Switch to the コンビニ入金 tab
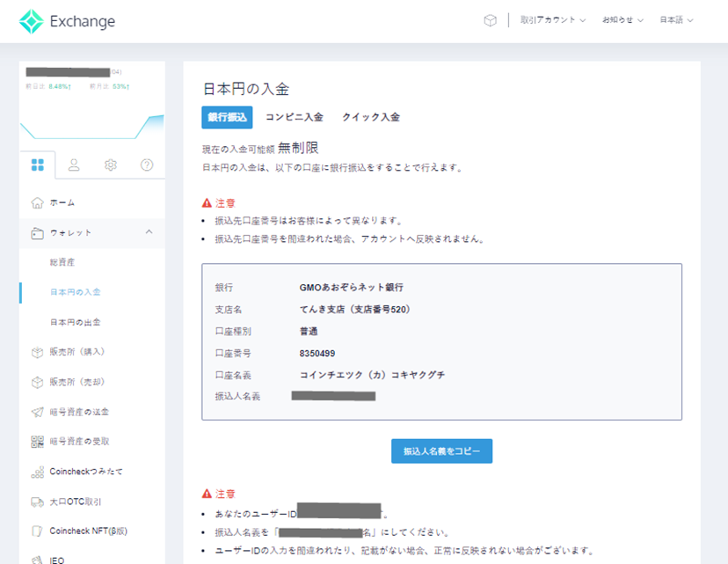The image size is (728, 564). pos(294,117)
